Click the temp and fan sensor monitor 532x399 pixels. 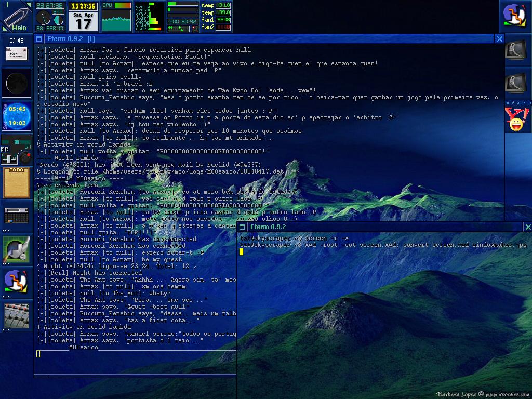pos(216,17)
